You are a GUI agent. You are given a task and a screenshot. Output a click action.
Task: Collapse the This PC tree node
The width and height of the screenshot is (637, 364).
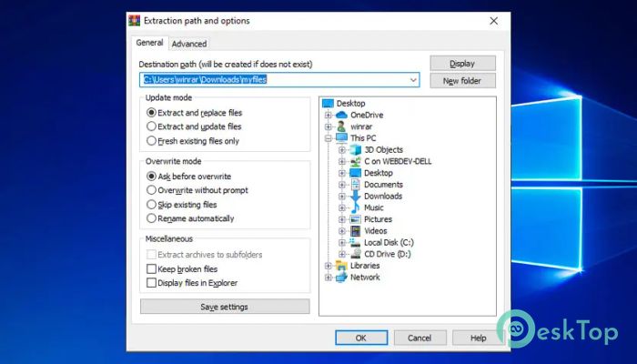click(329, 138)
